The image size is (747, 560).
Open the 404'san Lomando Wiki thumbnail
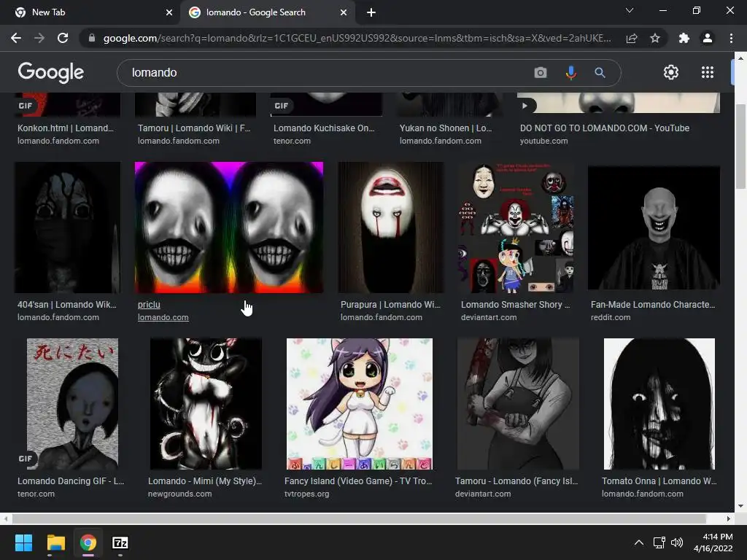click(x=67, y=227)
